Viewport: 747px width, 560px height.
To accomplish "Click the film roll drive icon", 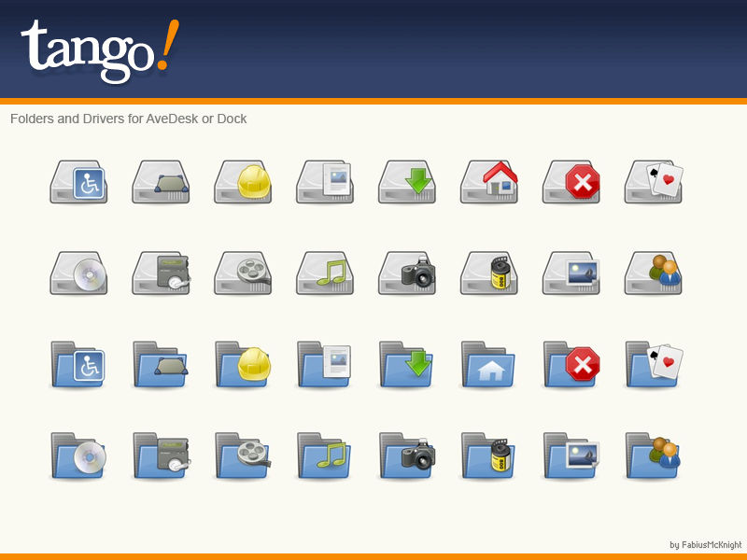I will click(x=488, y=271).
